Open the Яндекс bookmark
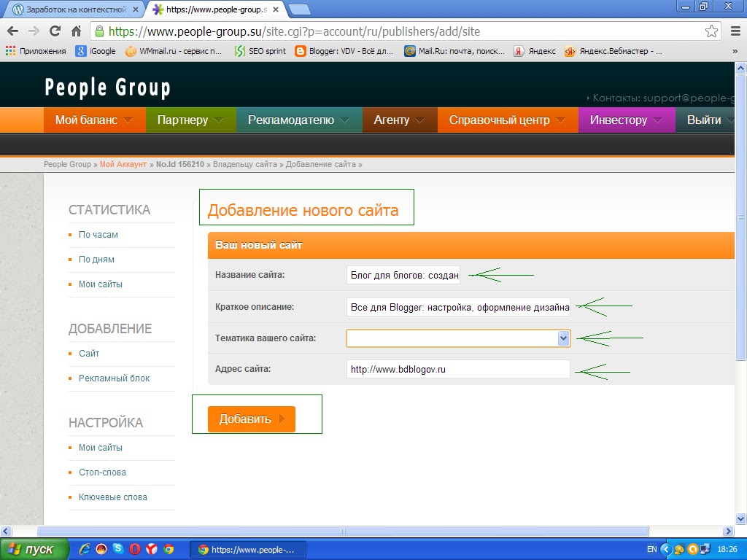The image size is (747, 560). pos(535,51)
